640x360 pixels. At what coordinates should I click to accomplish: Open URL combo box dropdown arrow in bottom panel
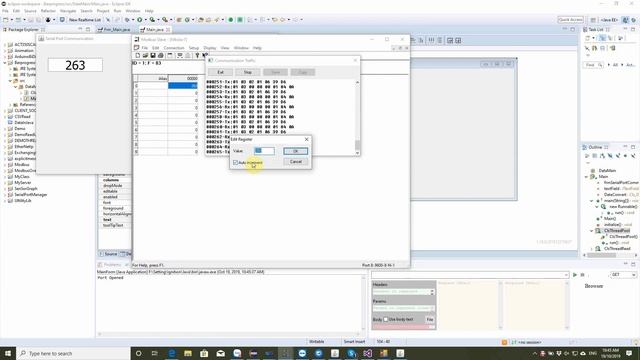[566, 275]
